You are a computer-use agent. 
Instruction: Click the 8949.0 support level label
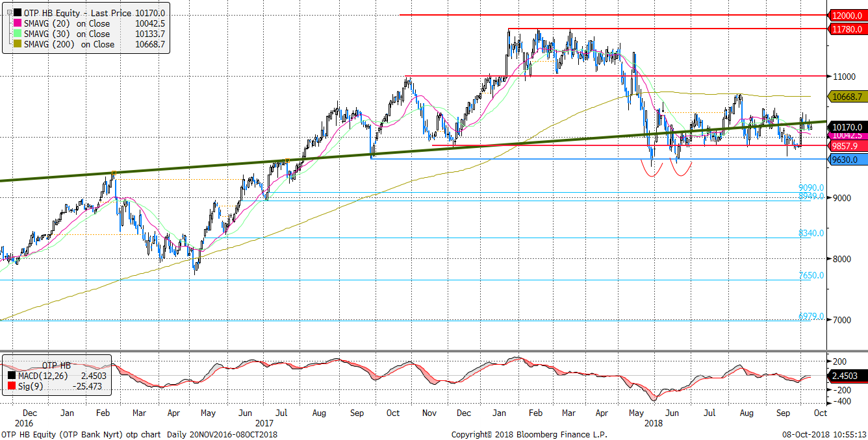811,196
